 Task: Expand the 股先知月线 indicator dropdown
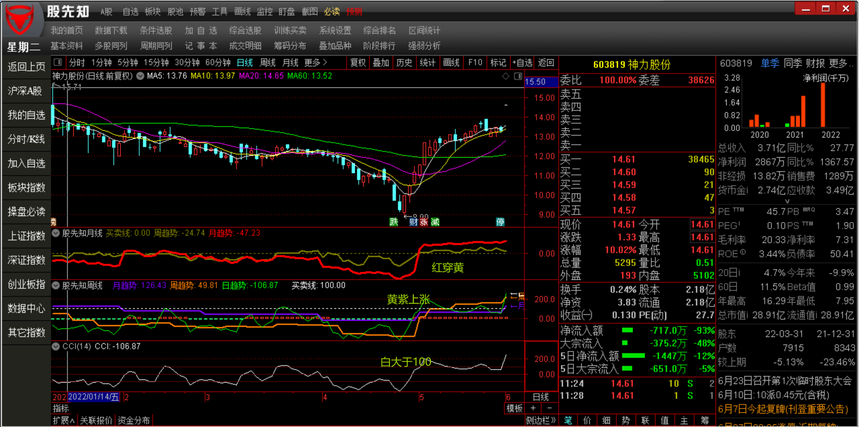coord(56,233)
